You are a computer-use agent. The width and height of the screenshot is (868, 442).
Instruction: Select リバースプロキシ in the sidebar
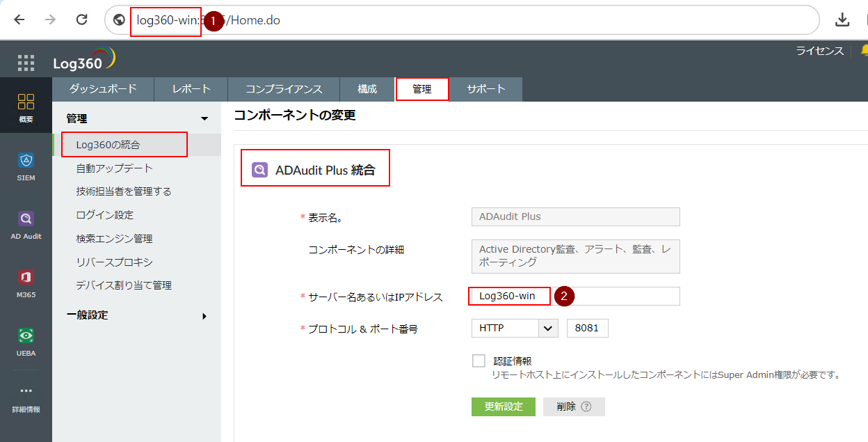click(x=114, y=262)
